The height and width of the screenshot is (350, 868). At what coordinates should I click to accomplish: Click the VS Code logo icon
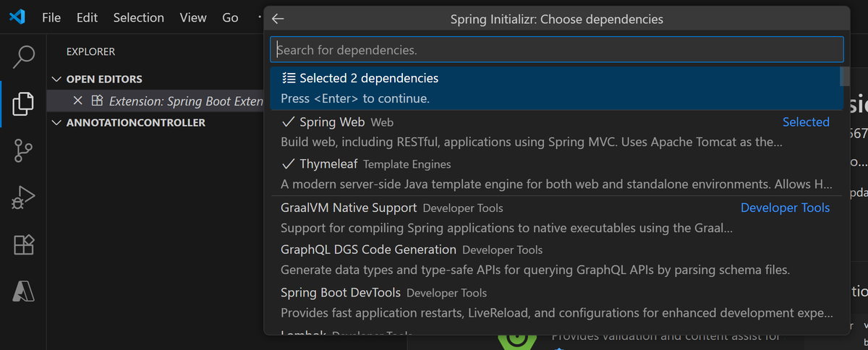pos(17,17)
